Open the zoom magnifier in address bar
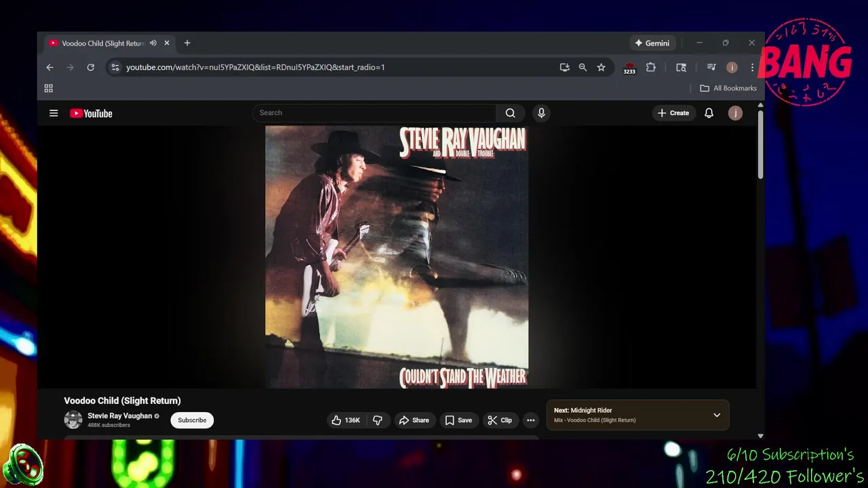This screenshot has height=488, width=868. click(x=583, y=67)
